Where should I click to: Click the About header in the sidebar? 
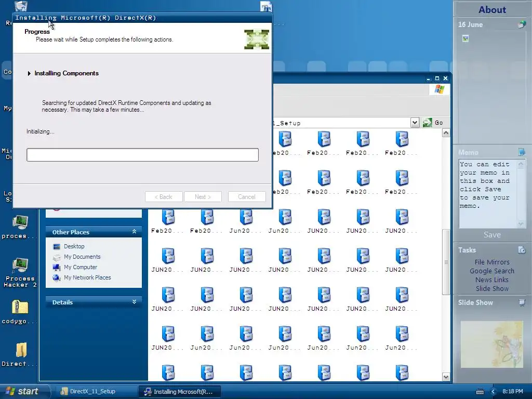(492, 9)
